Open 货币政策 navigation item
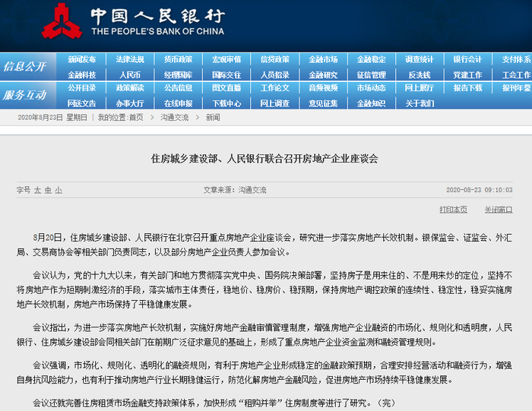 [x=178, y=59]
